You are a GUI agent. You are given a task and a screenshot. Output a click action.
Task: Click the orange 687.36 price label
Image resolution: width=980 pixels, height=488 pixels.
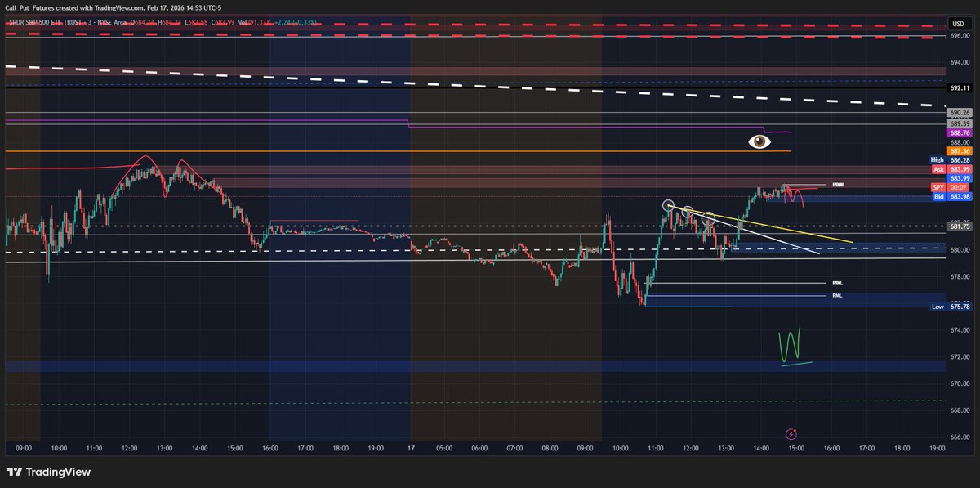click(958, 151)
